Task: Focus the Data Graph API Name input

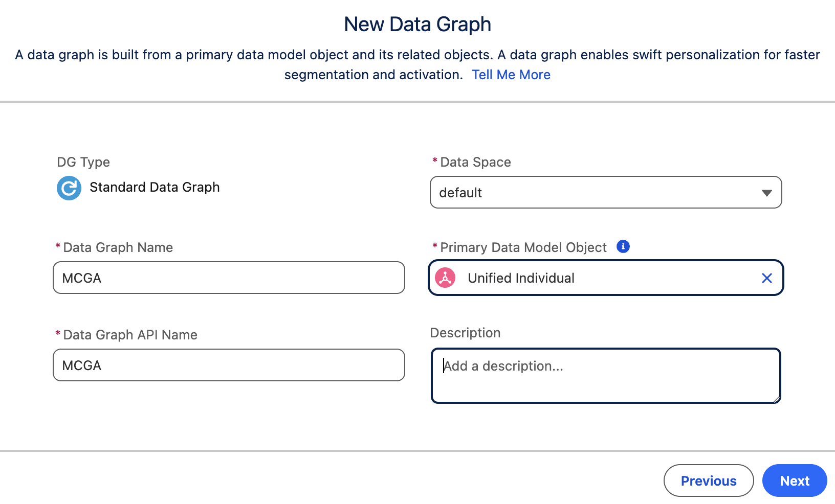Action: click(229, 365)
